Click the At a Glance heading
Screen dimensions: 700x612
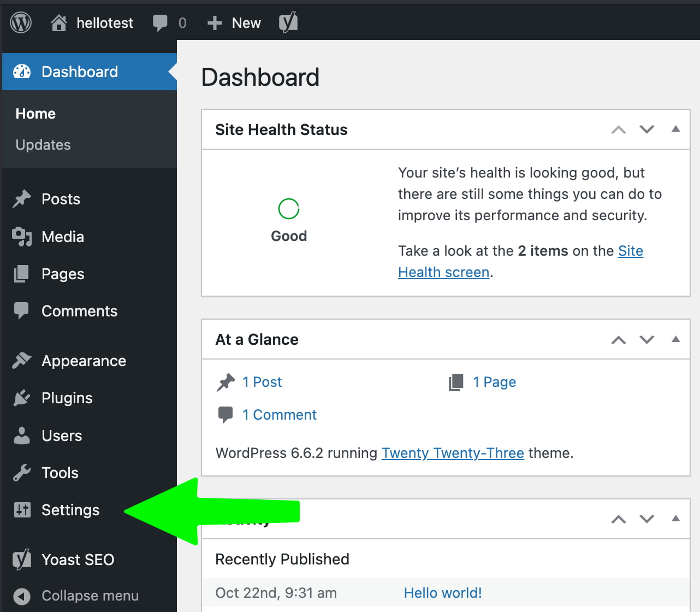257,339
